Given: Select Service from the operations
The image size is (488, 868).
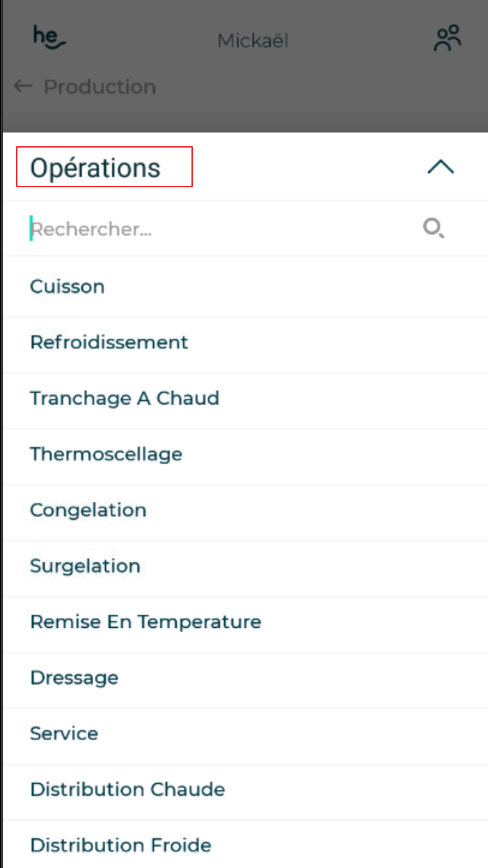Looking at the screenshot, I should coord(64,734).
